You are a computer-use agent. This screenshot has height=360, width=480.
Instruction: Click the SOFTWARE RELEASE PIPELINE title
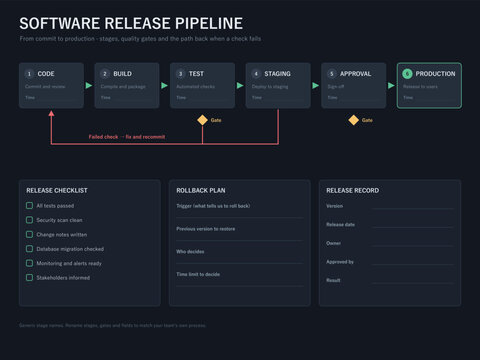pyautogui.click(x=131, y=23)
